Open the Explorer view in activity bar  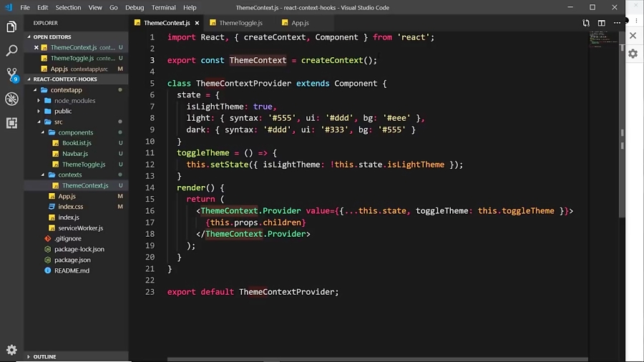tap(11, 27)
